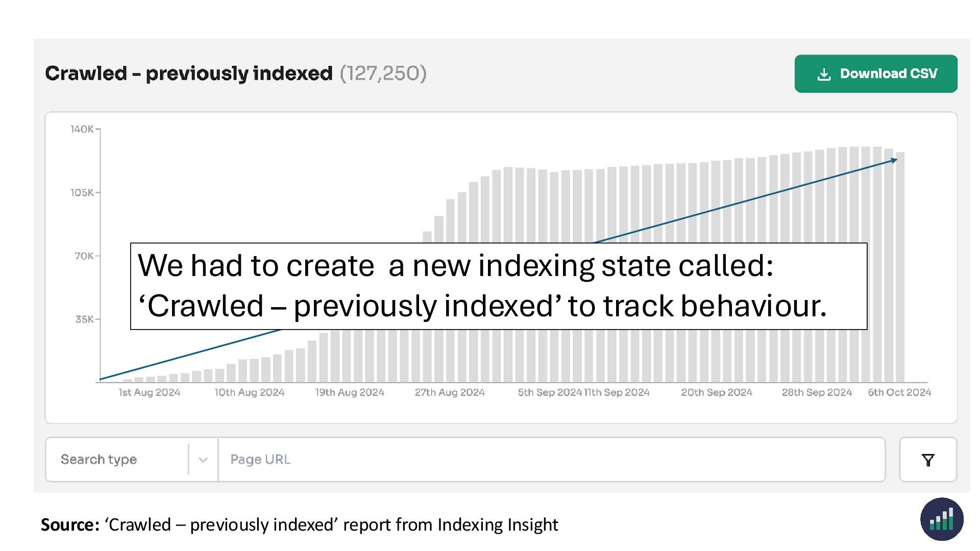Click the 105K y-axis label

click(x=82, y=192)
